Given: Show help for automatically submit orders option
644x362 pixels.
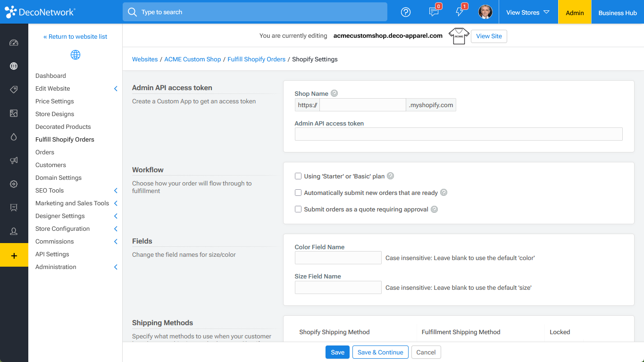Looking at the screenshot, I should click(443, 193).
